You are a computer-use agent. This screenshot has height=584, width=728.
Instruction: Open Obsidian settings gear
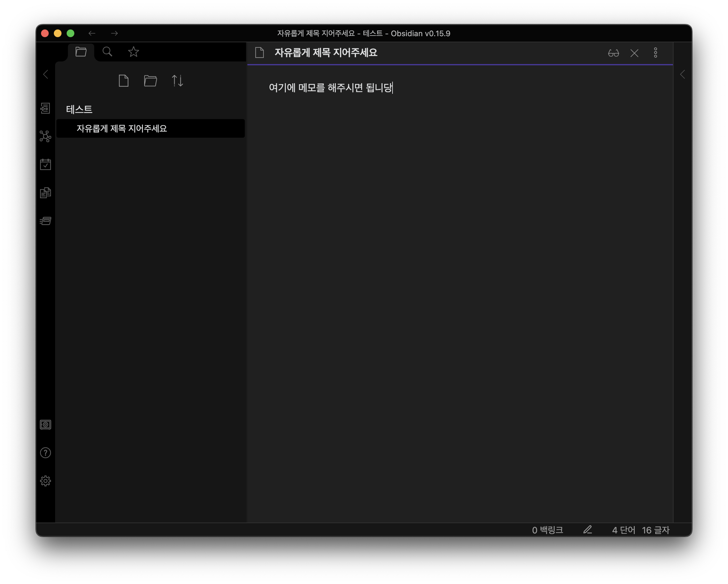45,481
